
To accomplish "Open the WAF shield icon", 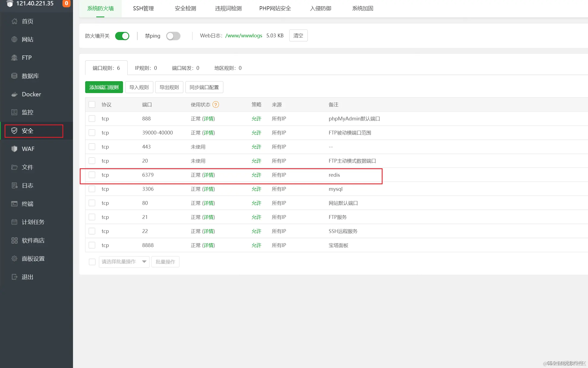I will click(14, 149).
